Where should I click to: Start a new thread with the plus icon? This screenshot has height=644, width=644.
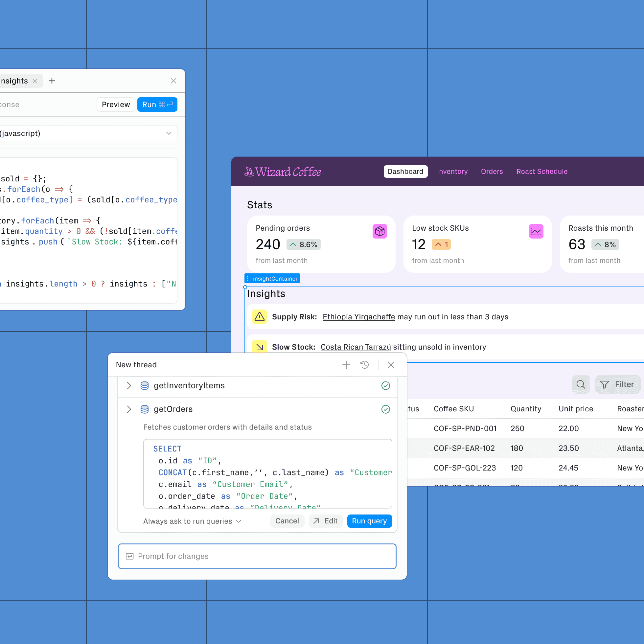(x=346, y=365)
